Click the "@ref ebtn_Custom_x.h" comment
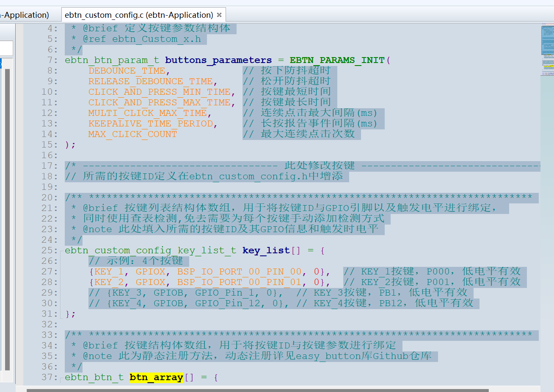The height and width of the screenshot is (392, 554). point(142,39)
